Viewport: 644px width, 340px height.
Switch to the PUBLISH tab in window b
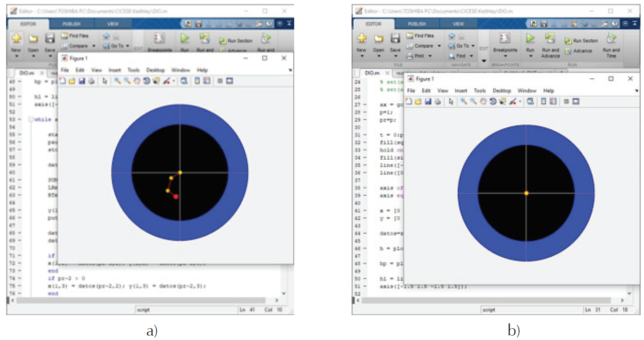417,24
